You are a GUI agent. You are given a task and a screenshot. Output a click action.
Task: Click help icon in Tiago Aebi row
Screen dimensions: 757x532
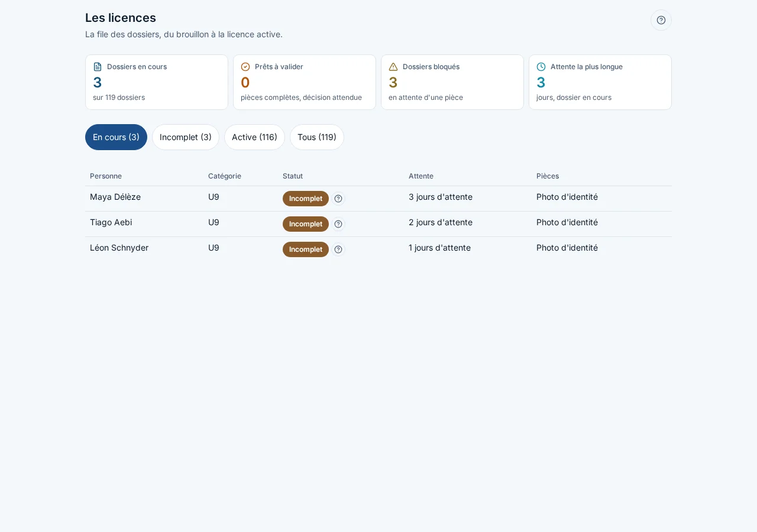pos(338,224)
